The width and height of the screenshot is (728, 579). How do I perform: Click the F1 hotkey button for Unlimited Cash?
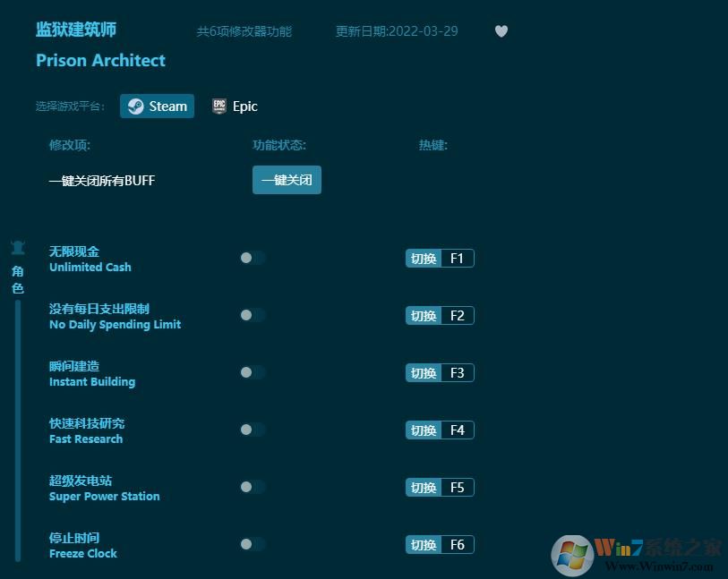439,258
